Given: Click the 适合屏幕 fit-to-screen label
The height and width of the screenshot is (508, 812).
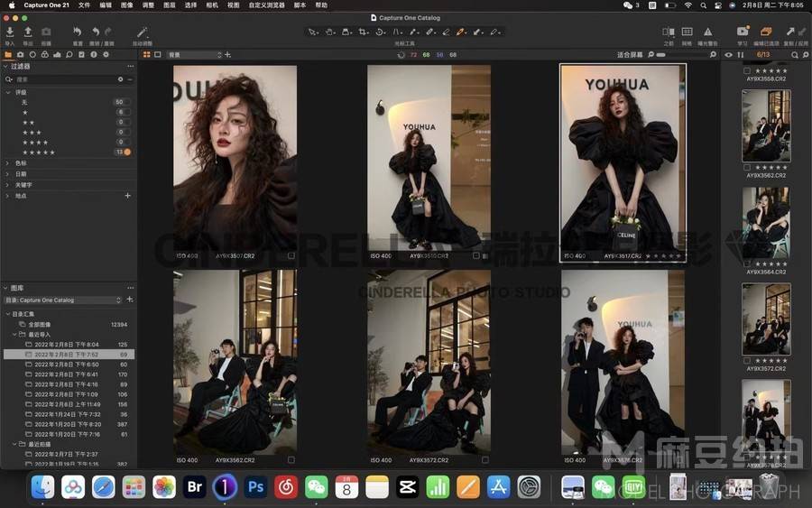Looking at the screenshot, I should [630, 54].
